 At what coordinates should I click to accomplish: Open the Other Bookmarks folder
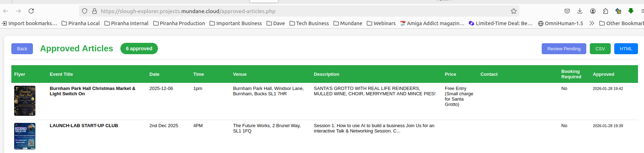(x=621, y=23)
